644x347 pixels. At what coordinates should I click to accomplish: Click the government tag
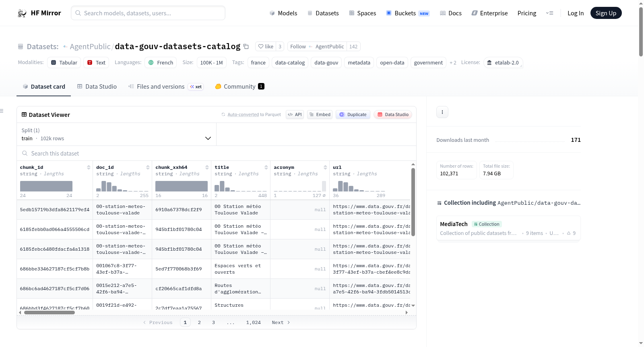point(428,62)
